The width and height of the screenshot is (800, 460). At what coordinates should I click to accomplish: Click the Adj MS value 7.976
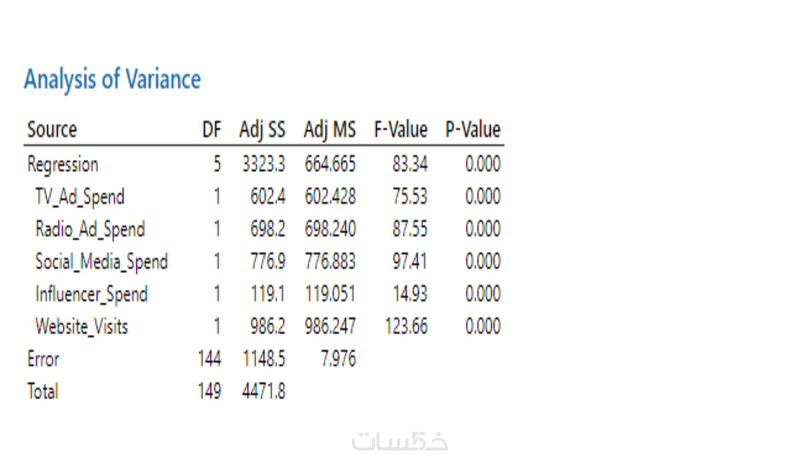click(337, 359)
